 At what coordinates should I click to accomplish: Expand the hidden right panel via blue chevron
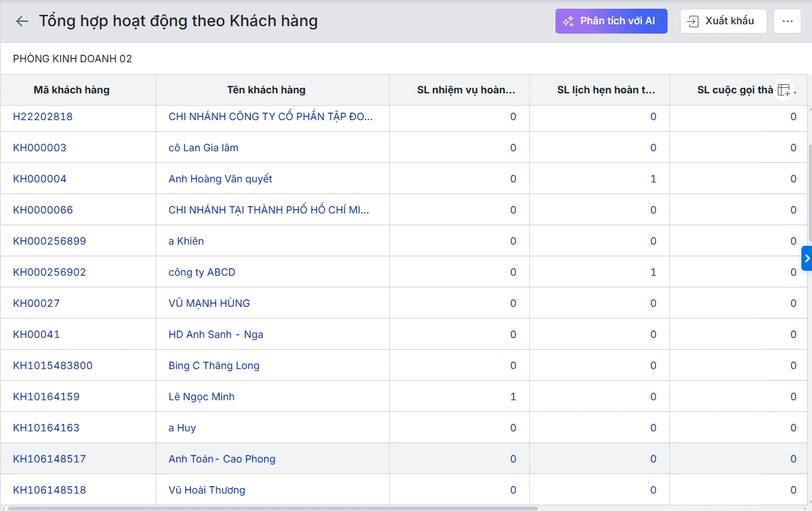[x=807, y=258]
